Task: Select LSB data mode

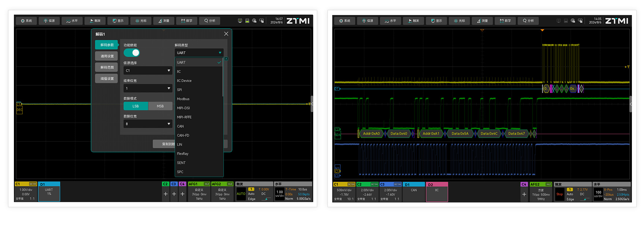Action: coord(136,106)
